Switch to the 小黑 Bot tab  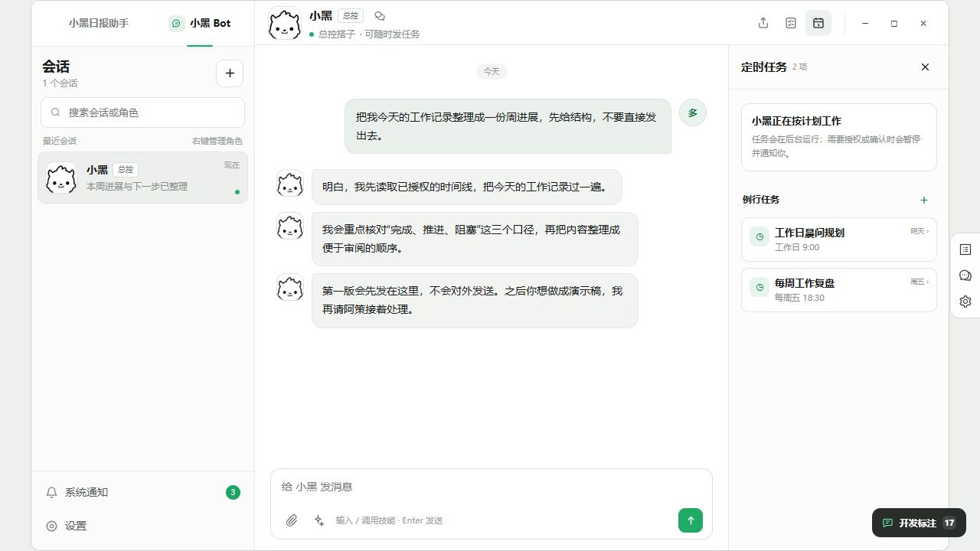200,23
